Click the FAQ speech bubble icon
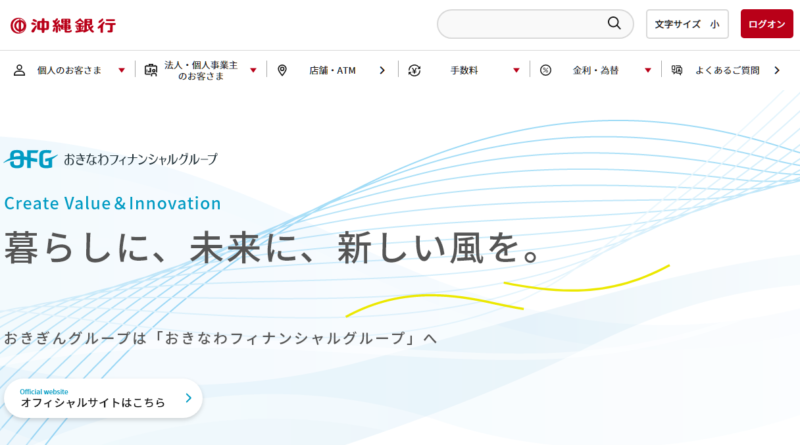The image size is (800, 445). point(677,70)
